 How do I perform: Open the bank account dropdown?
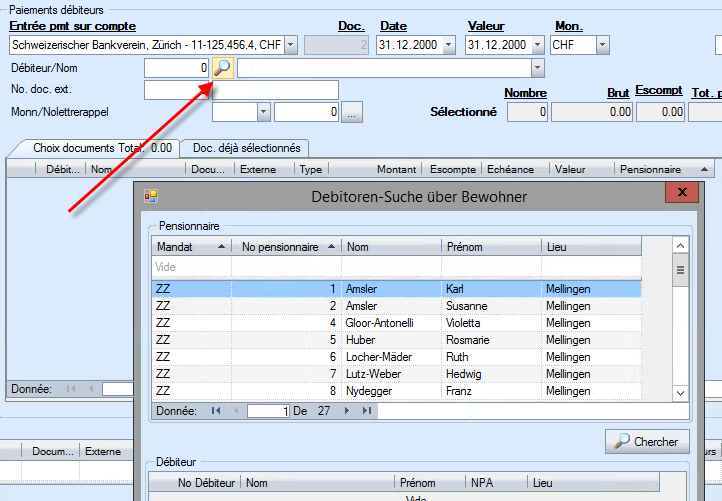290,45
